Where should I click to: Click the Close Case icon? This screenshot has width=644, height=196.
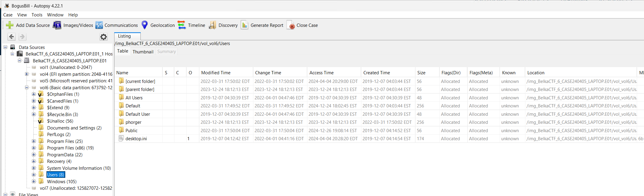(x=291, y=25)
